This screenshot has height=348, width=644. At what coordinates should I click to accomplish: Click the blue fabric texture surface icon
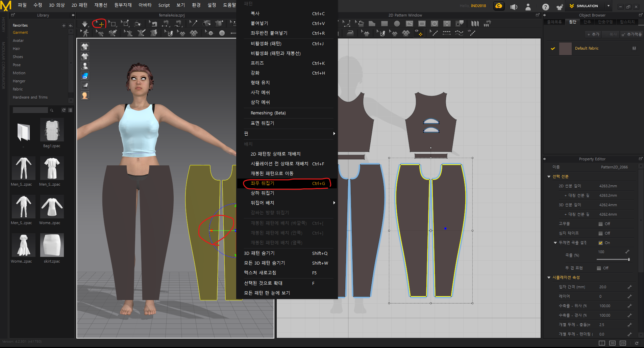[x=85, y=76]
